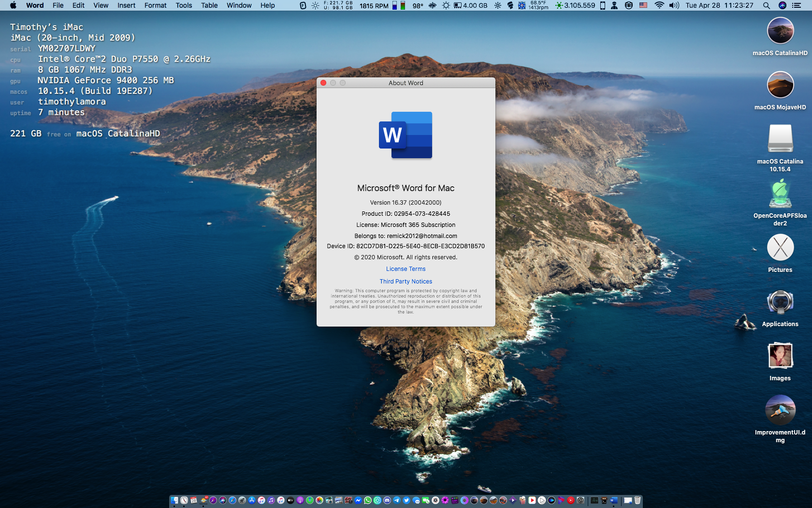Open the Third Party Notices link

(406, 282)
